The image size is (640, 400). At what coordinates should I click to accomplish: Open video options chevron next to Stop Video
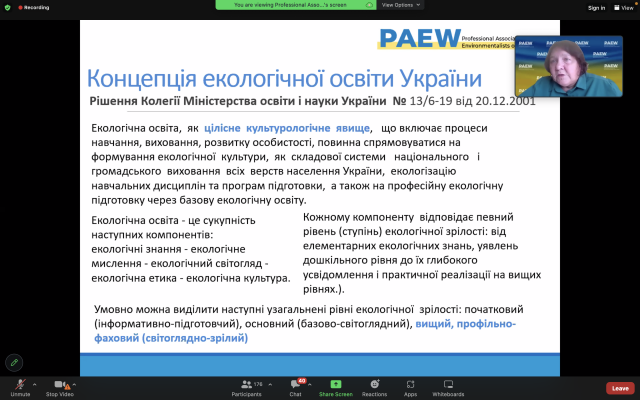[x=74, y=384]
